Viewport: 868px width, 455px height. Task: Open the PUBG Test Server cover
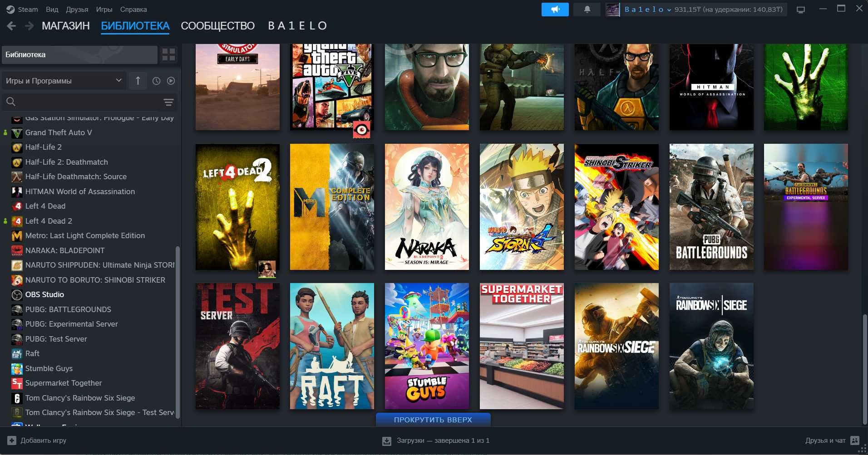[237, 346]
